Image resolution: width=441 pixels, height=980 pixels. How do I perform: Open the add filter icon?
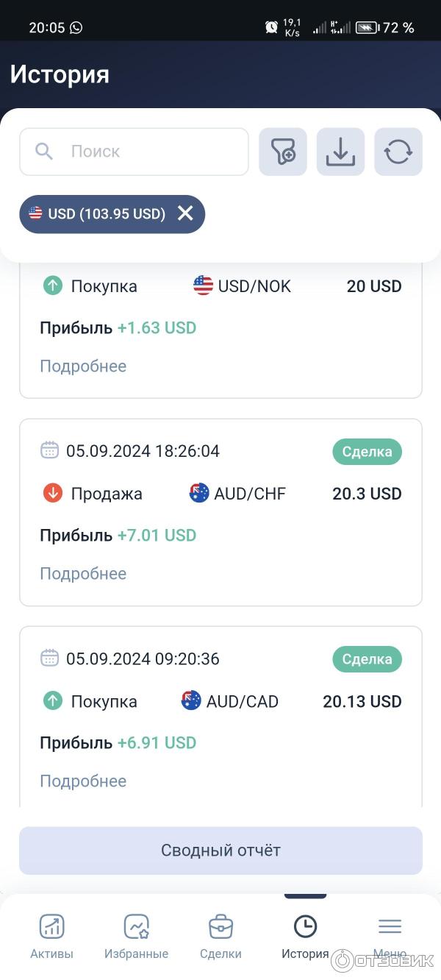click(283, 152)
